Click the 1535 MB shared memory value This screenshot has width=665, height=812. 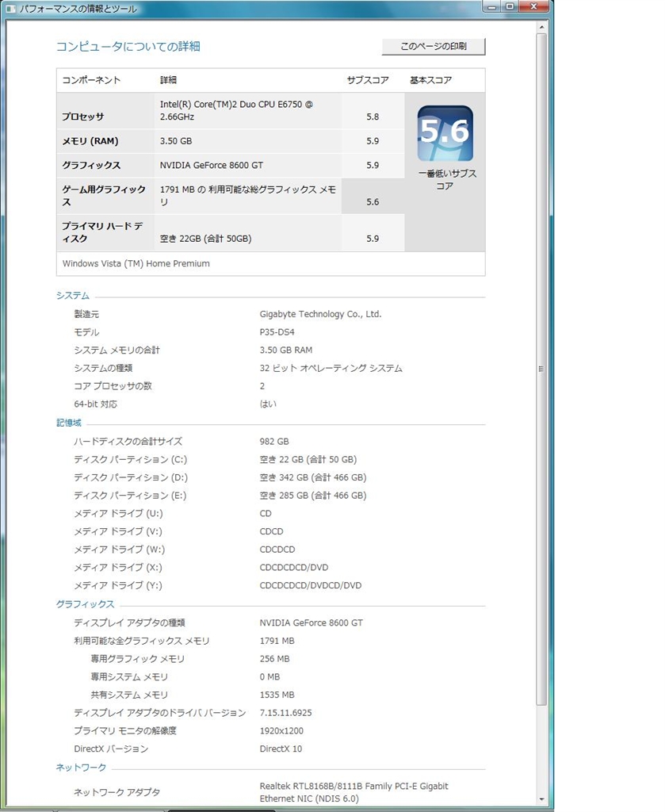[x=277, y=695]
